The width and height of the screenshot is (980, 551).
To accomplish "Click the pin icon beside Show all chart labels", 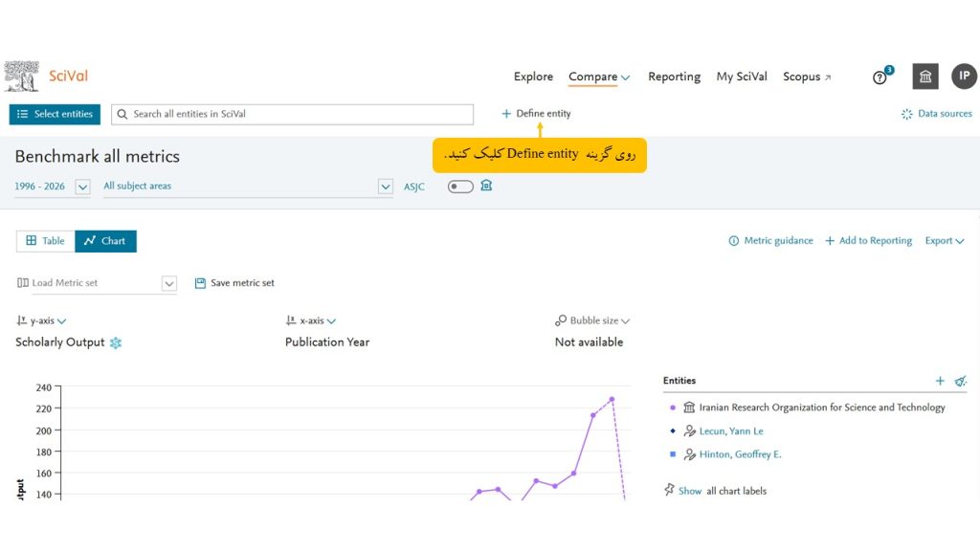I will [x=669, y=490].
